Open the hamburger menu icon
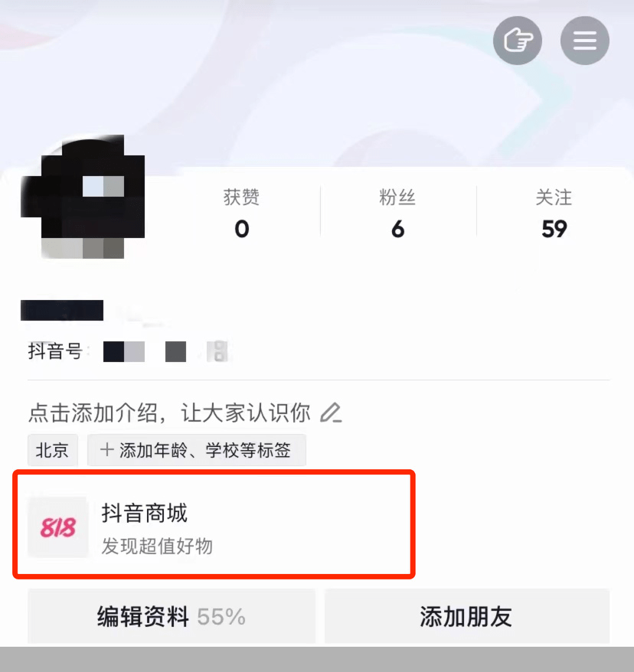634x672 pixels. click(585, 41)
